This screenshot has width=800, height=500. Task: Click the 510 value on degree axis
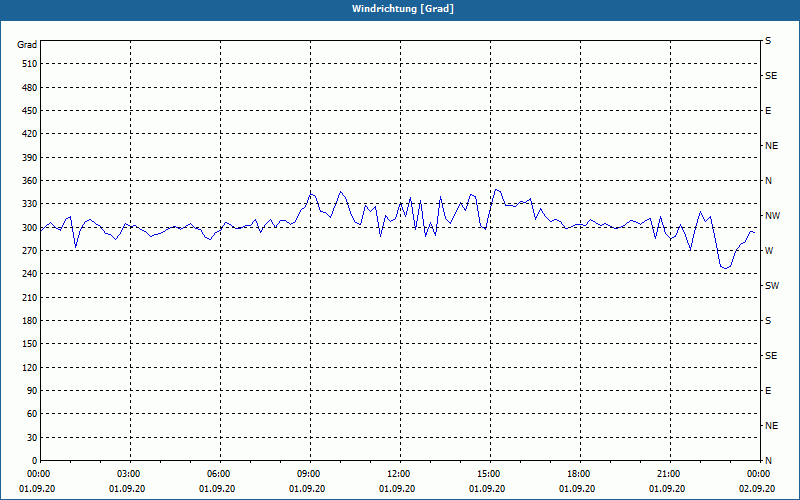coord(30,64)
